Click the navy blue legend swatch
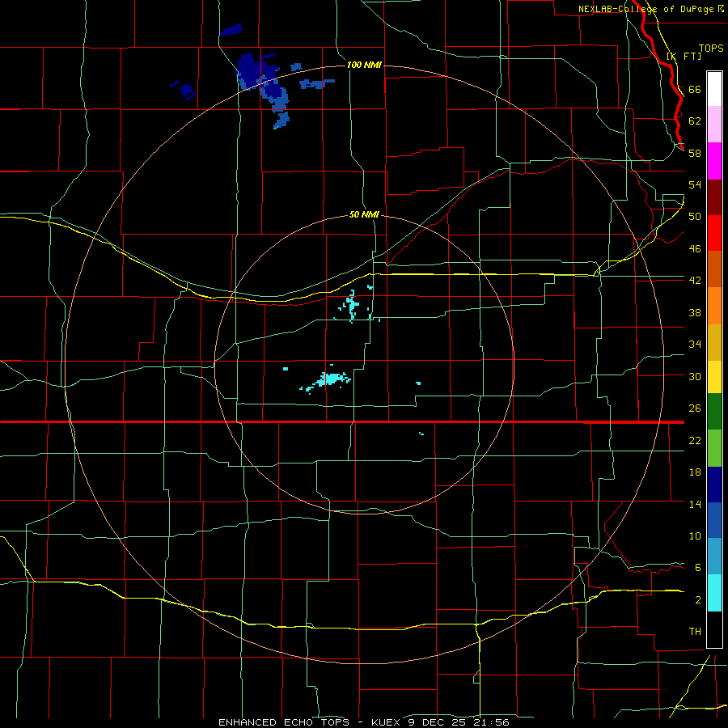The width and height of the screenshot is (728, 728). [x=714, y=485]
